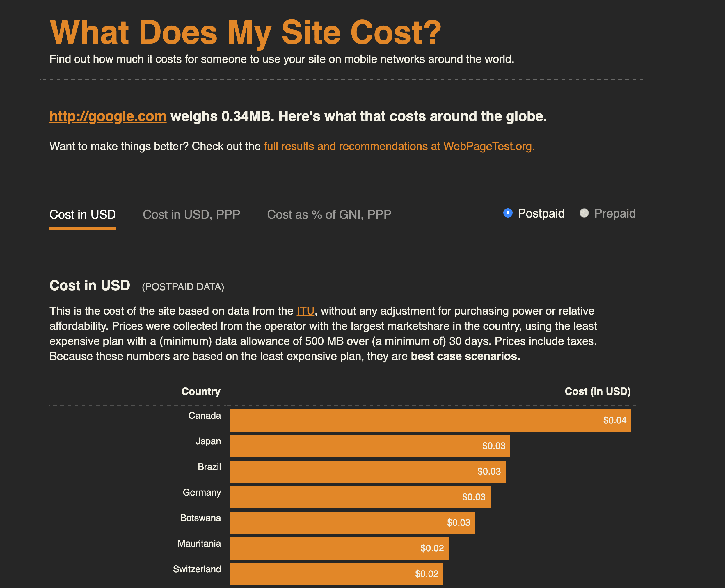Follow the ITU data source link
Screen dimensions: 725x588
(x=305, y=311)
